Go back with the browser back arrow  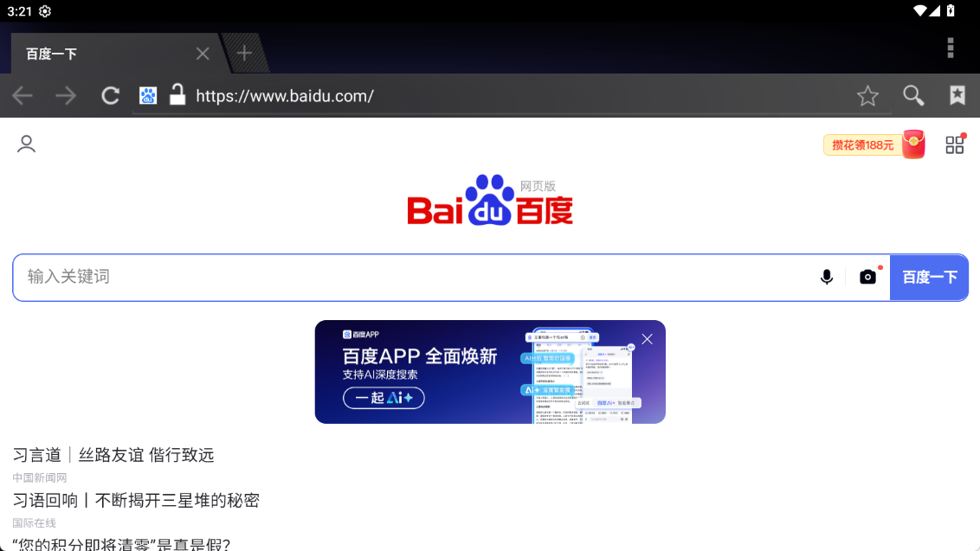tap(23, 95)
